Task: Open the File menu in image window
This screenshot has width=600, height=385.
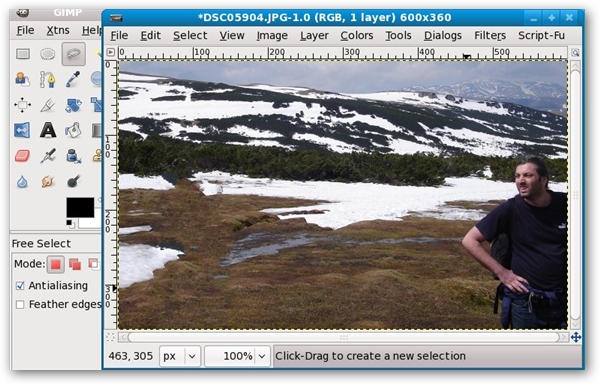Action: (119, 36)
